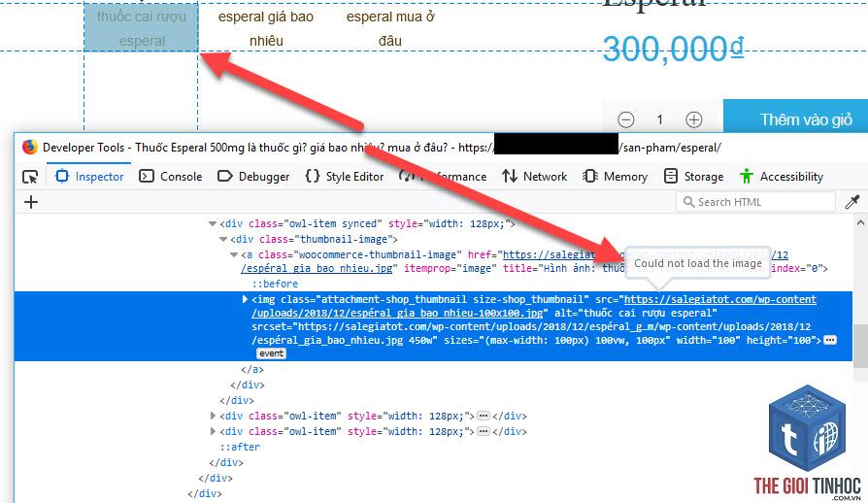Image resolution: width=868 pixels, height=503 pixels.
Task: Expand ellipsis of first collapsed owl-item
Action: pos(484,416)
